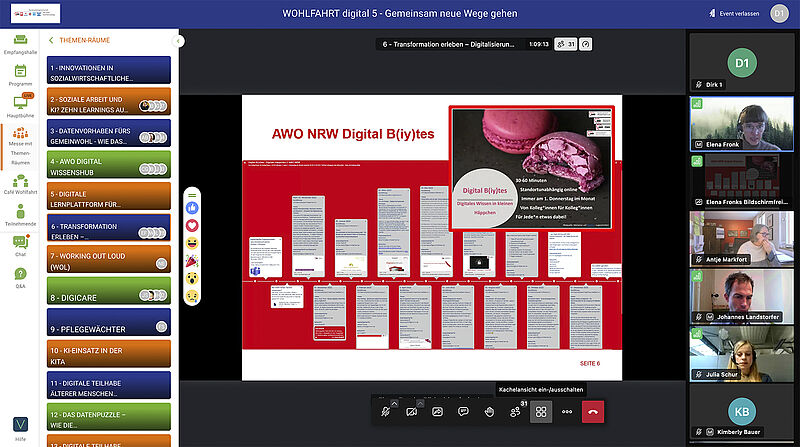Open the Café Wohlfahrt section
This screenshot has width=800, height=447.
coord(20,184)
